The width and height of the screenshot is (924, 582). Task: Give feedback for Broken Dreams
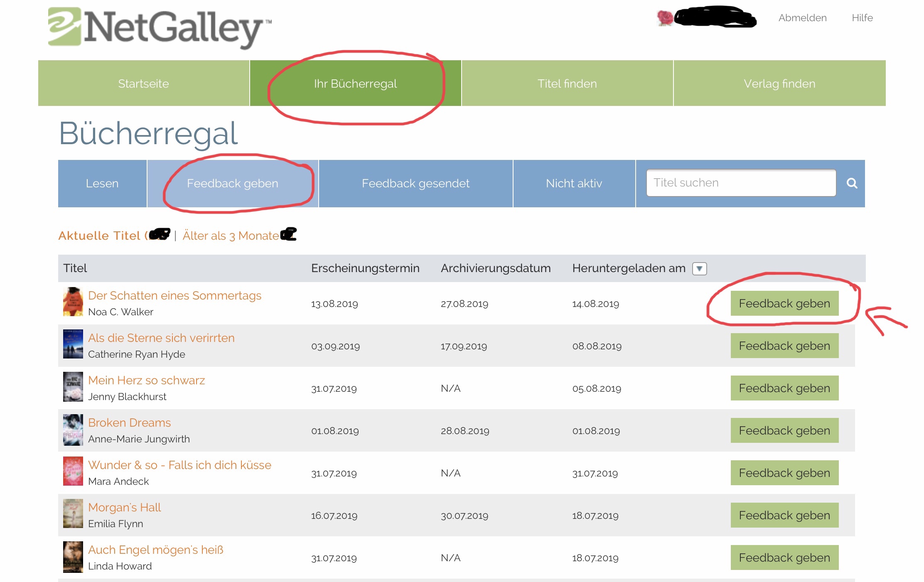coord(784,430)
